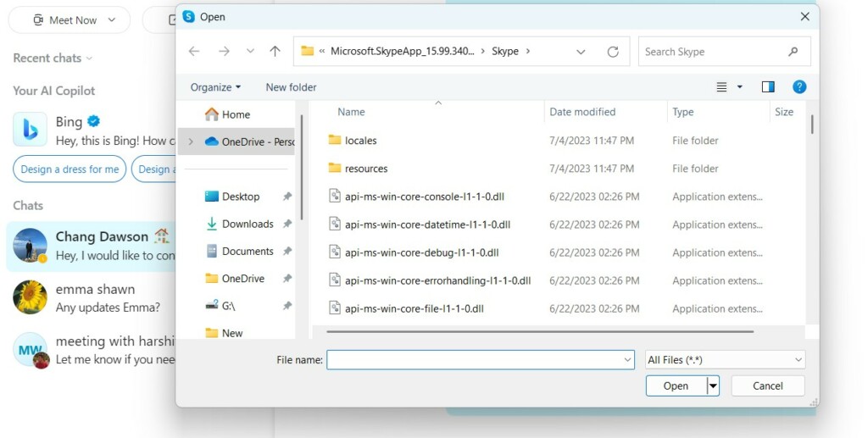Screen dimensions: 868x438
Task: Click the Meet Now camera icon
Action: pos(38,20)
